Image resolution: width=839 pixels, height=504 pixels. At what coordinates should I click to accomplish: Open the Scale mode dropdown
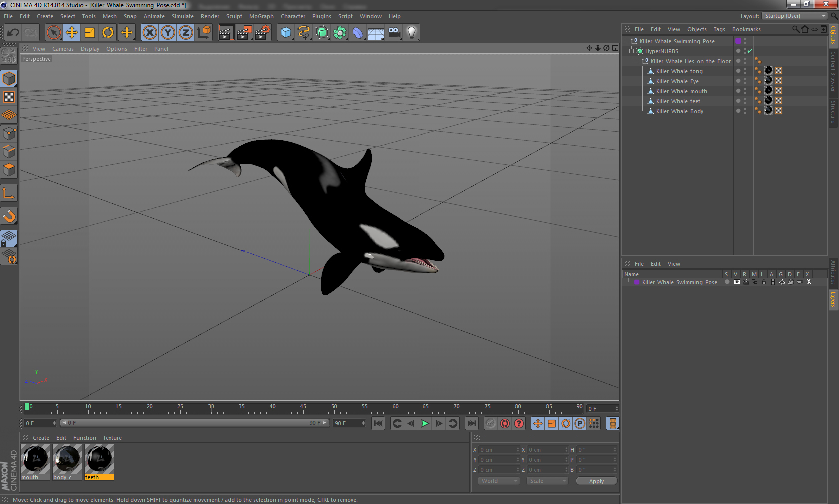(x=547, y=481)
